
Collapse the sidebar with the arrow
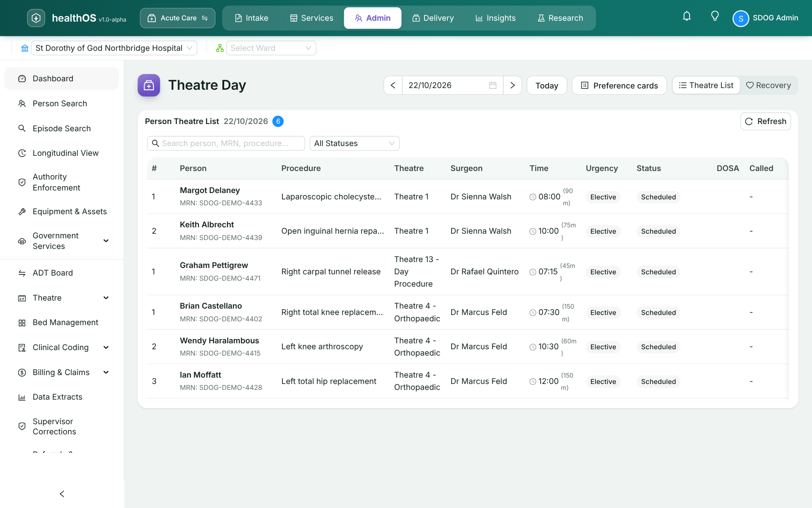[x=62, y=494]
